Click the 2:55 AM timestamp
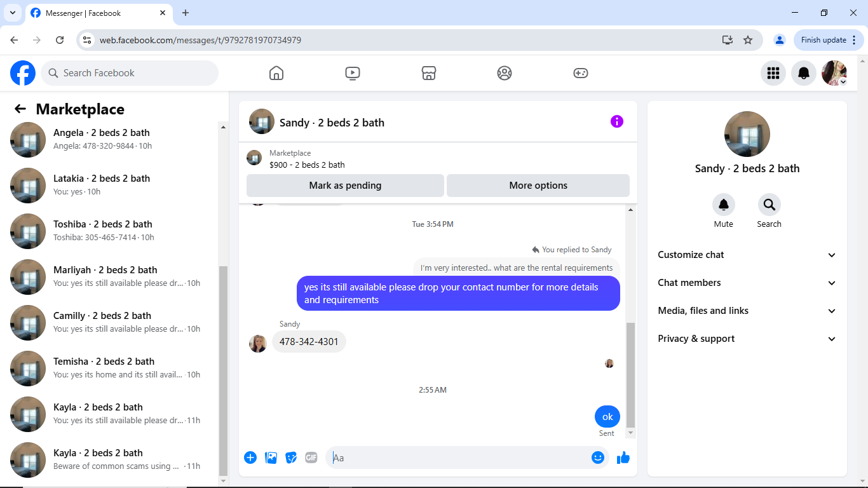 [433, 390]
